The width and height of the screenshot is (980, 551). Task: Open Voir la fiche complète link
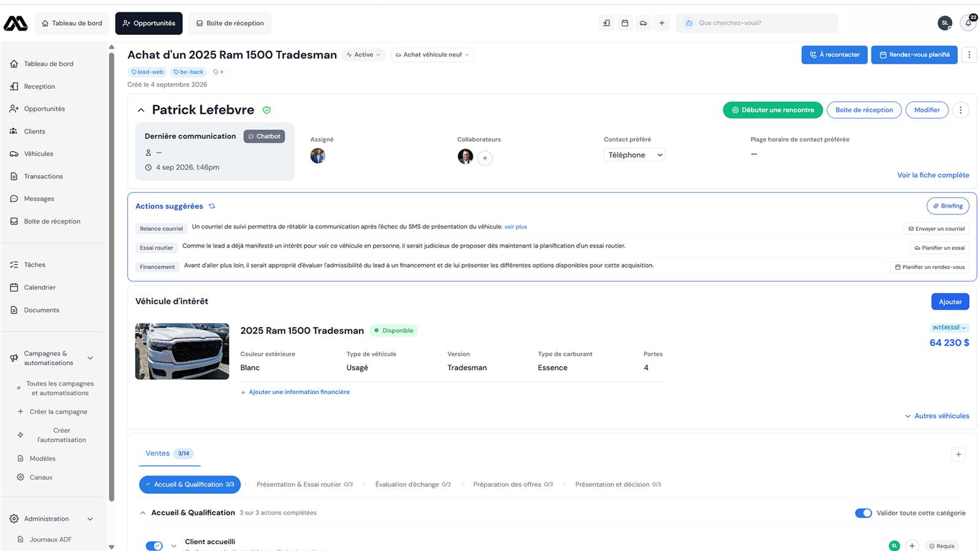pos(933,175)
